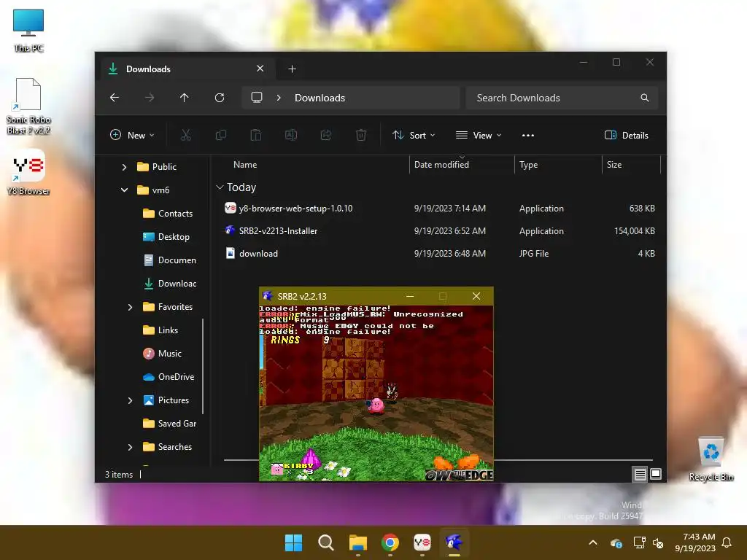Select the Sonic Robo Blast 2 desktop shortcut

point(28,106)
